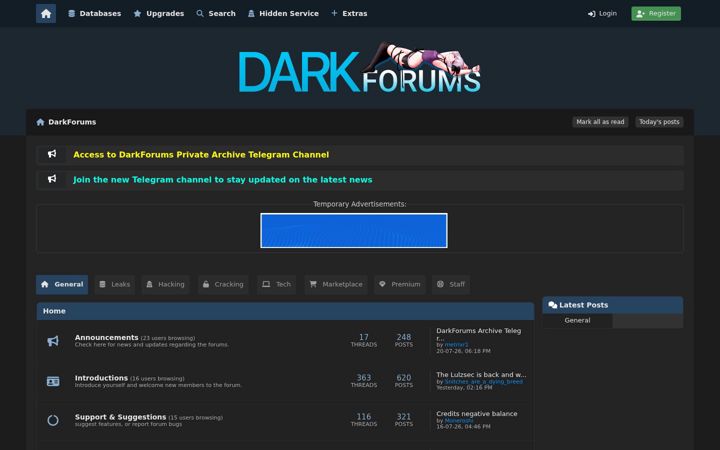
Task: Open the Support & Suggestions last poster's profile
Action: pos(459,421)
